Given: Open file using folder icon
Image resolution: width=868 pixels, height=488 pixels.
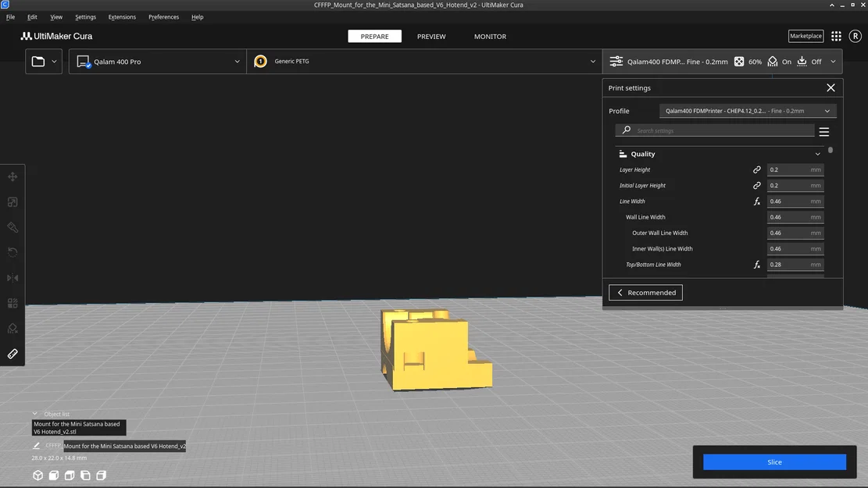Looking at the screenshot, I should [38, 62].
